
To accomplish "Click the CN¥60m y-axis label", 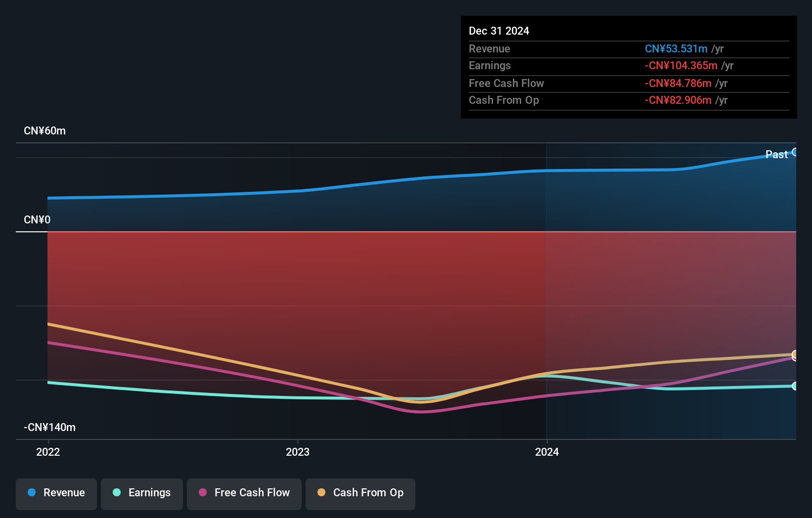I will click(x=45, y=131).
